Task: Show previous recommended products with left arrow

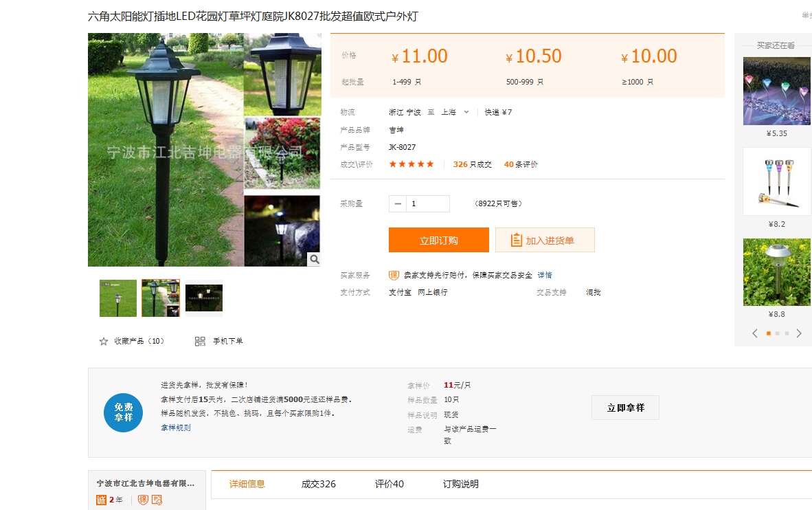Action: (x=755, y=333)
